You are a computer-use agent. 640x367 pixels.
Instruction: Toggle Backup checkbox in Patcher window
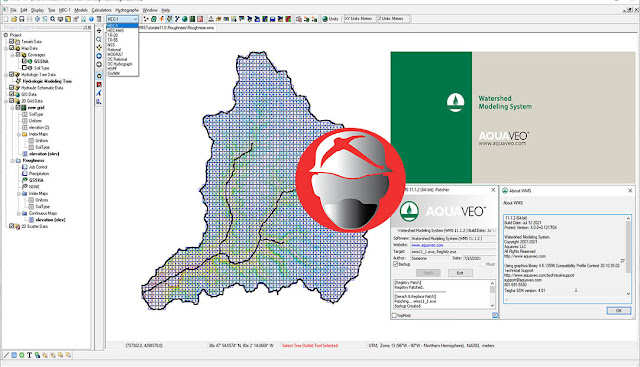[x=395, y=264]
